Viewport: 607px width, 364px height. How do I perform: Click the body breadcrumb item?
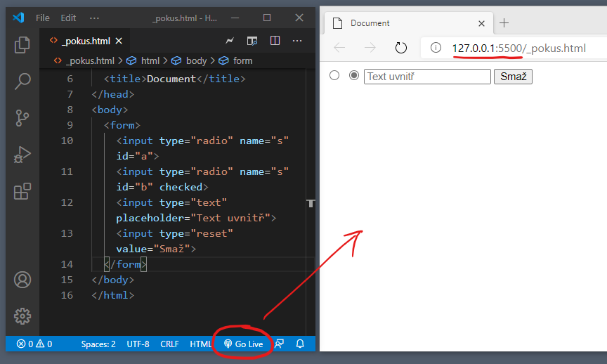196,61
